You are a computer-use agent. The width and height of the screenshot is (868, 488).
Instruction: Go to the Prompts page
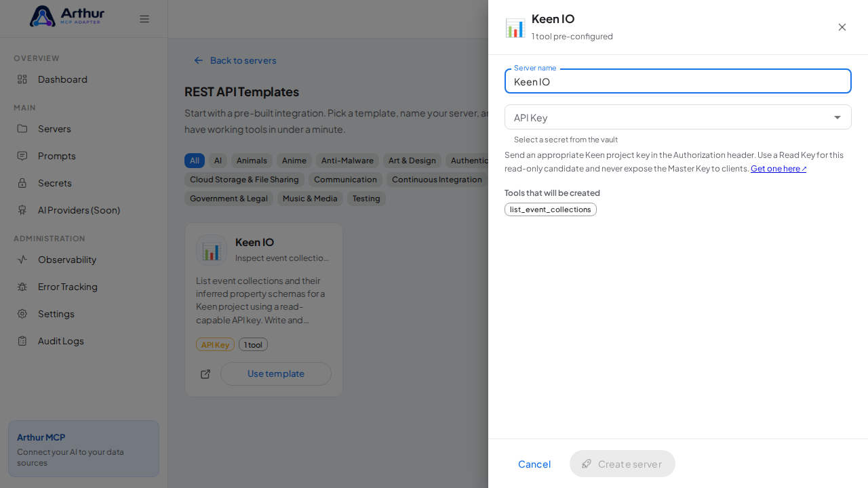[84, 156]
